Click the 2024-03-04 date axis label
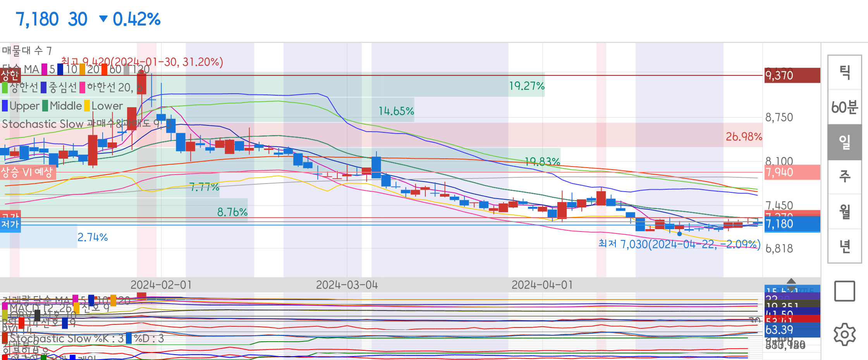The width and height of the screenshot is (868, 360). (x=347, y=285)
